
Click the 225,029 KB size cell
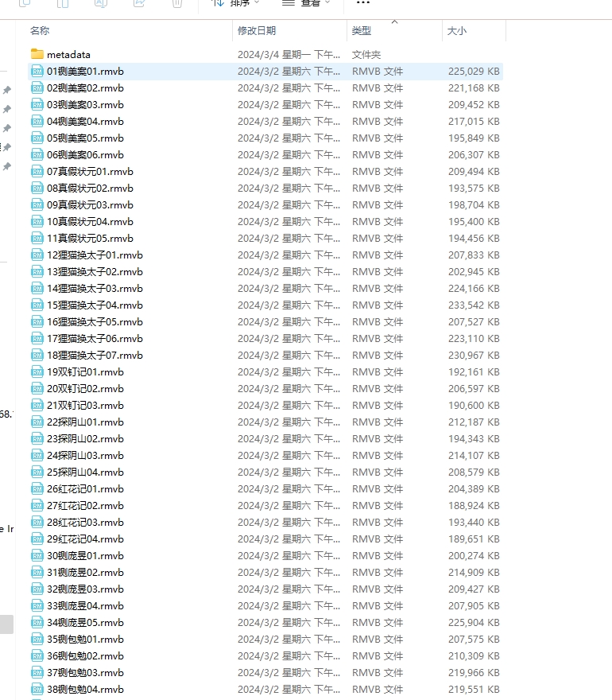click(474, 72)
